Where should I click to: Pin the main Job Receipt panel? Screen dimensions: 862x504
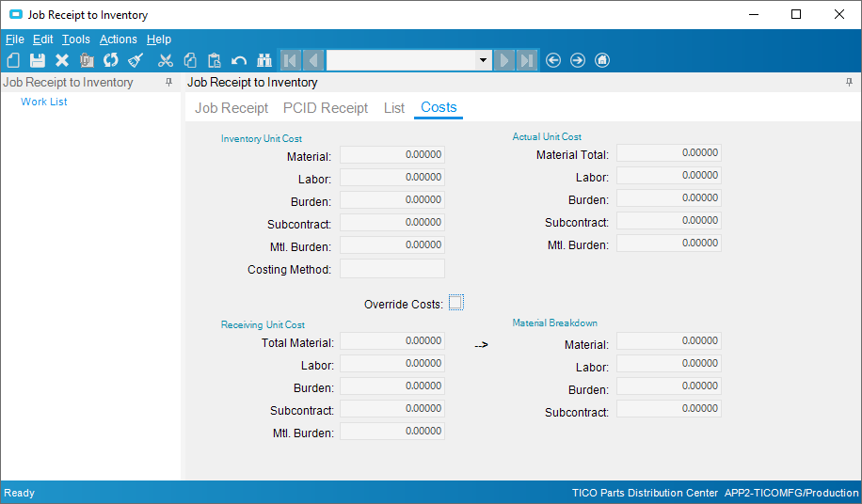click(x=850, y=83)
